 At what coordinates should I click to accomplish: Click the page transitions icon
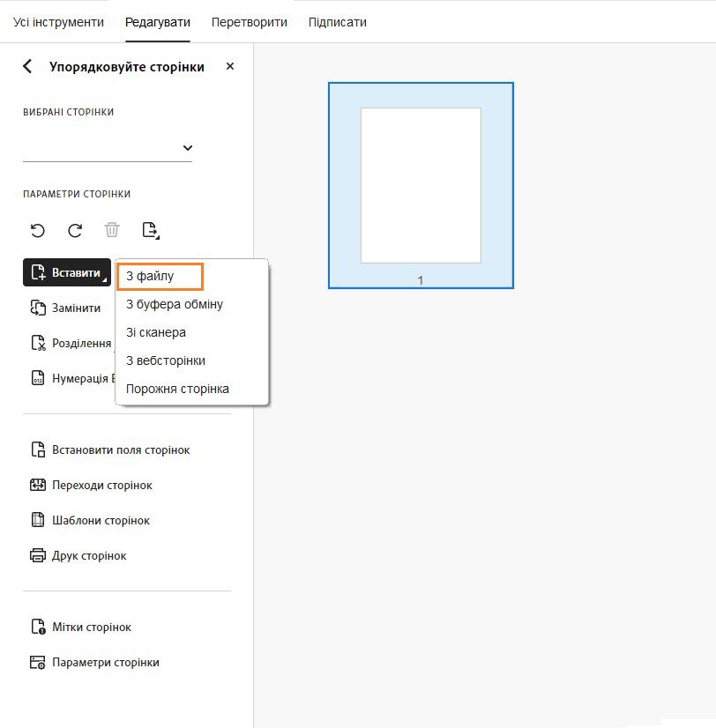38,485
